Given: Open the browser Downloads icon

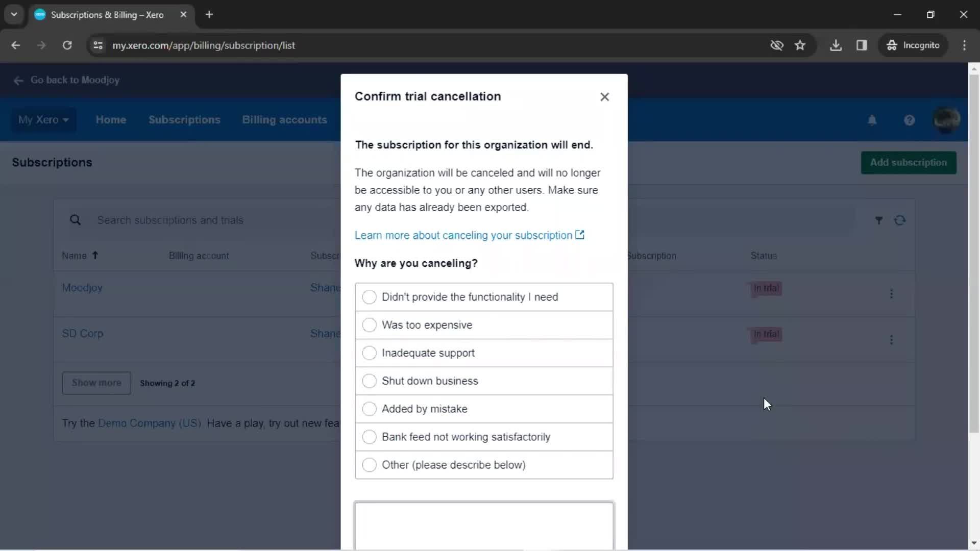Looking at the screenshot, I should [x=836, y=45].
